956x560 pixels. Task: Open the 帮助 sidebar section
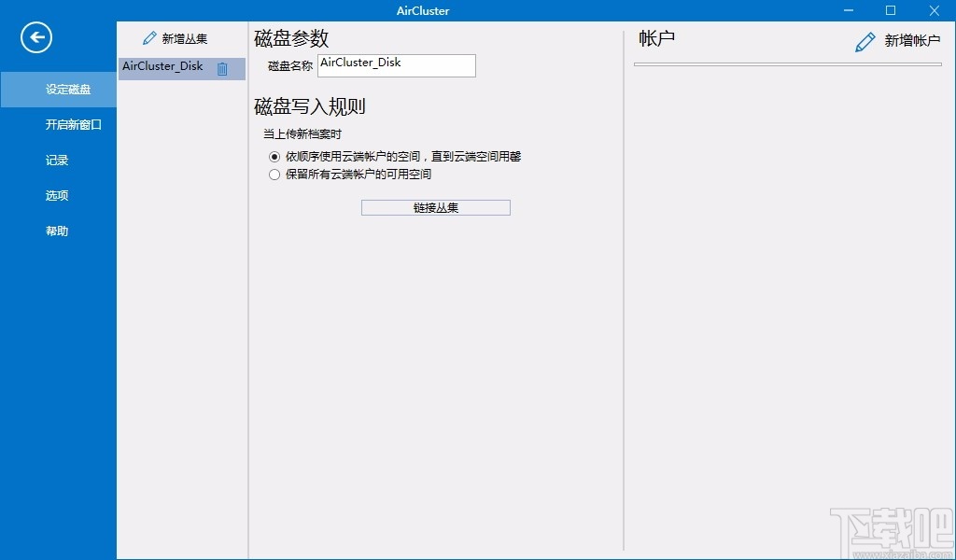coord(57,231)
